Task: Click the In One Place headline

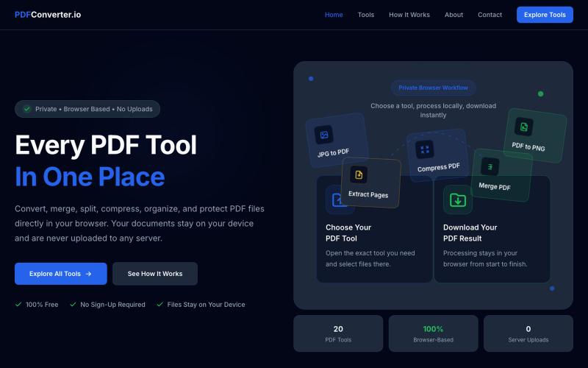Action: (x=90, y=177)
